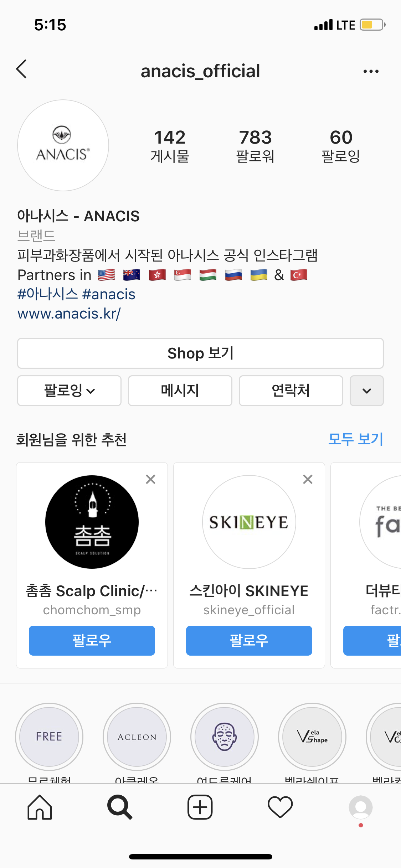Open the Shop 보기 button
The image size is (401, 868).
pyautogui.click(x=200, y=353)
